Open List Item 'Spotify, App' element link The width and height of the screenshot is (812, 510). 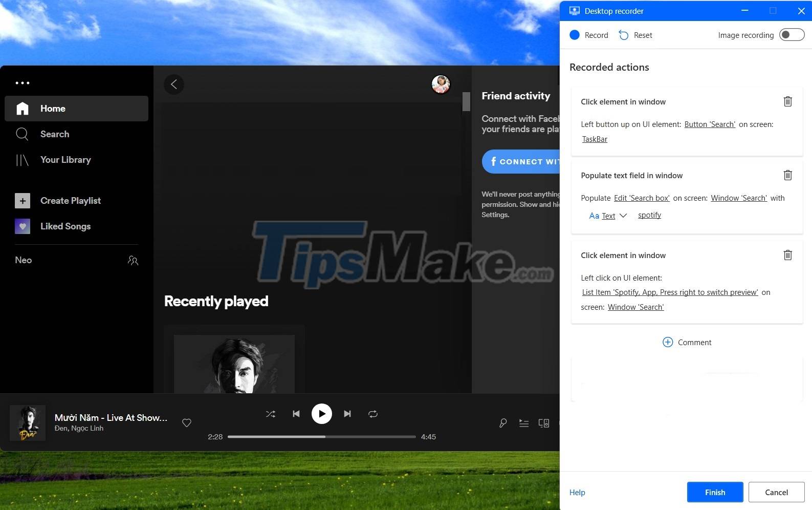[x=670, y=292]
